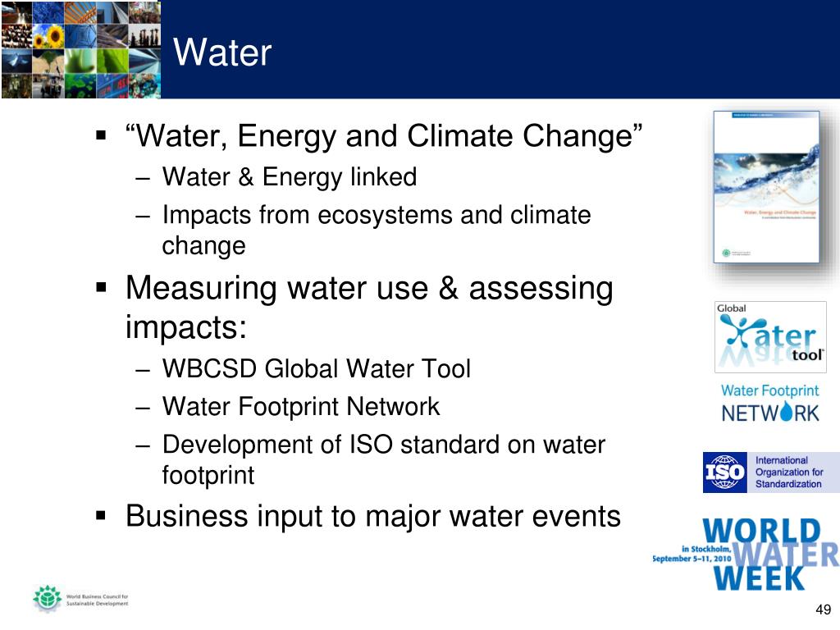Click the "Water, Energy and Climate Change" bullet
Image resolution: width=840 pixels, height=630 pixels.
(384, 135)
